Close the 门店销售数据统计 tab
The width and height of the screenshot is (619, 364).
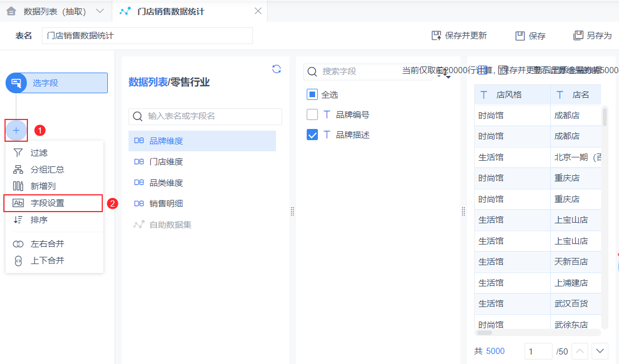pos(258,11)
